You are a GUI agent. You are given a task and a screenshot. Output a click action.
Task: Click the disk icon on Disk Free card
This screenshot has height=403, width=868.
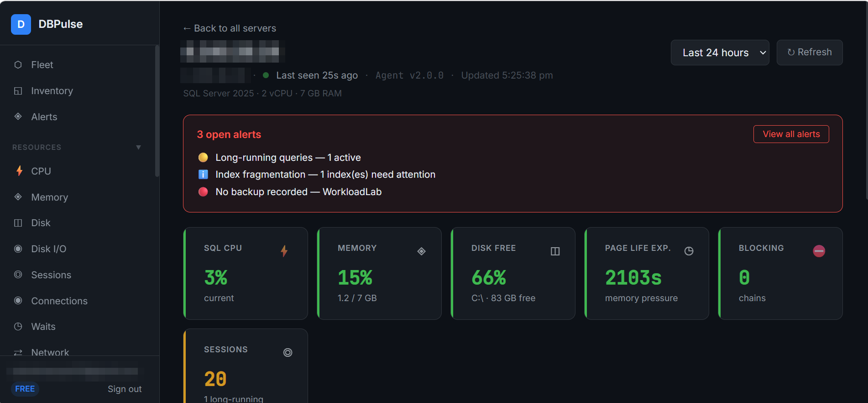(x=555, y=251)
